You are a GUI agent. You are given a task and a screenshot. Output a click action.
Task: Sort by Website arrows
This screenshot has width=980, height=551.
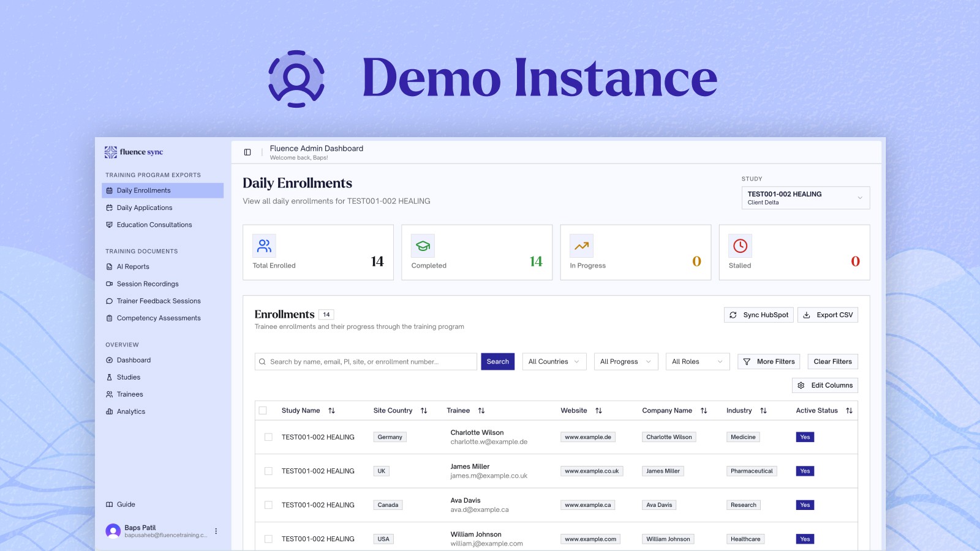point(598,411)
